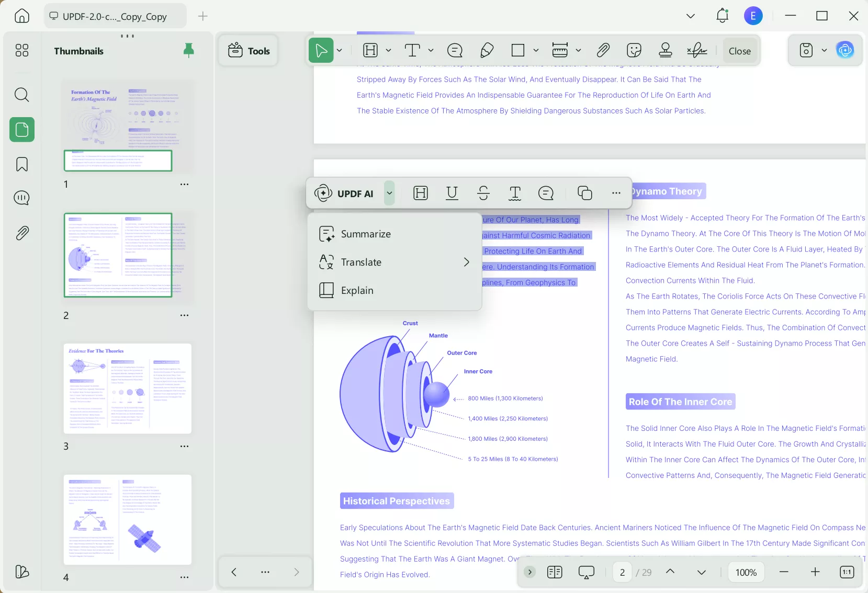Viewport: 868px width, 593px height.
Task: Select the Text tool in top toolbar
Action: pos(413,51)
